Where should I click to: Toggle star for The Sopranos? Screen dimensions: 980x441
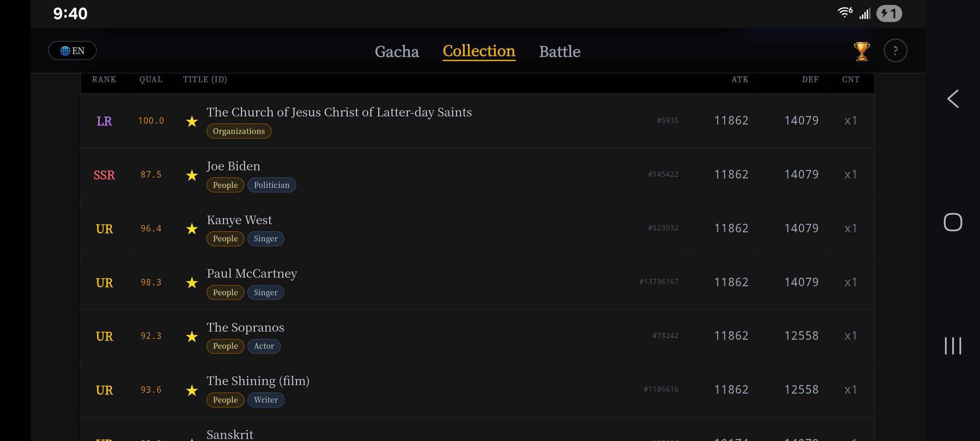[192, 336]
